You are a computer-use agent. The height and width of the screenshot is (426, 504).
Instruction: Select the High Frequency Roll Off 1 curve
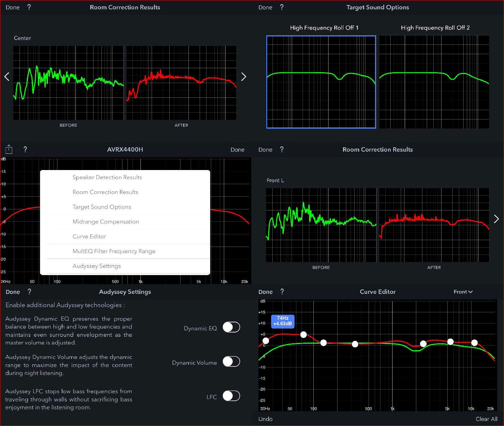pos(321,82)
